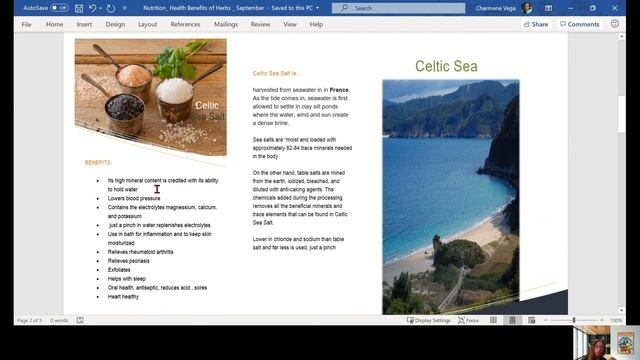Image resolution: width=640 pixels, height=360 pixels.
Task: Click the 'Celtic Sea' heading
Action: [446, 66]
